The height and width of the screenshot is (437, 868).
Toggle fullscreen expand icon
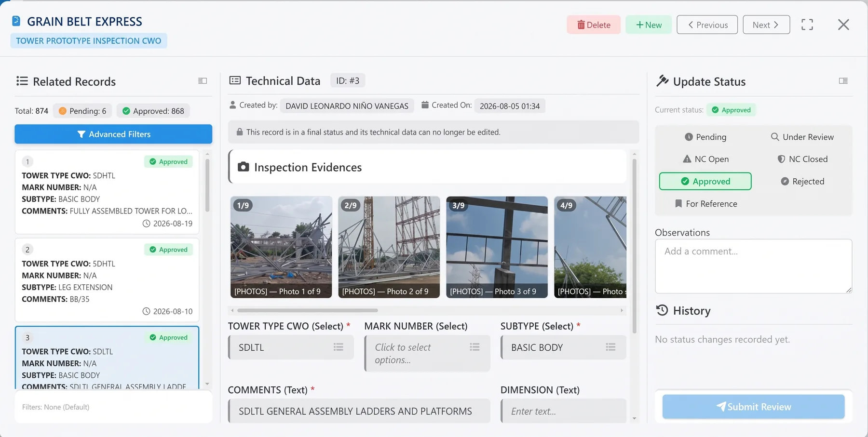click(x=807, y=25)
